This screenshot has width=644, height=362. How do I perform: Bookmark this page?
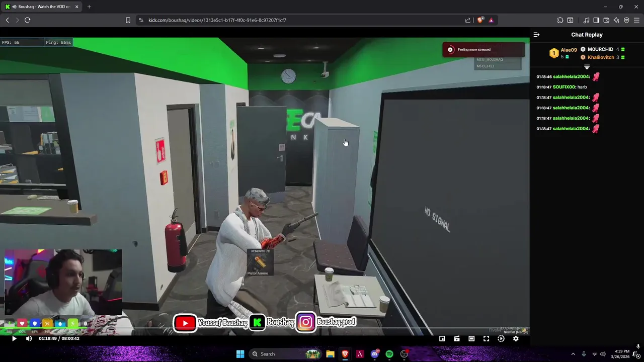click(128, 20)
